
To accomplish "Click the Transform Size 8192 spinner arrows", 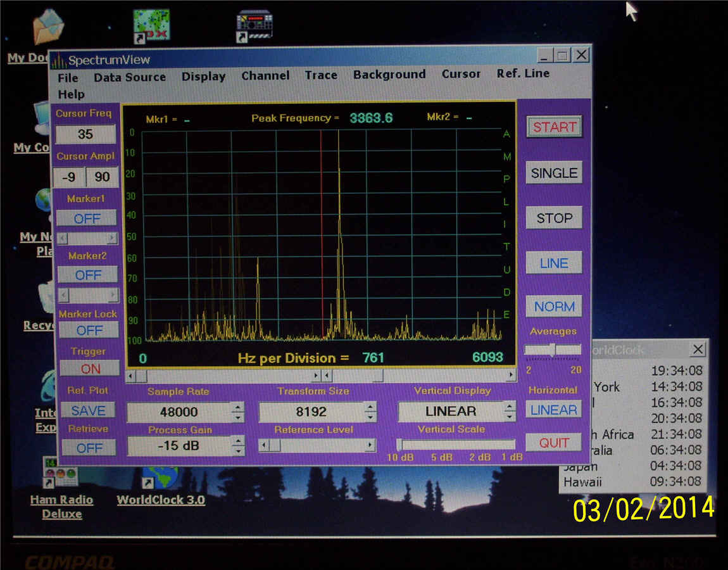I will tap(370, 412).
